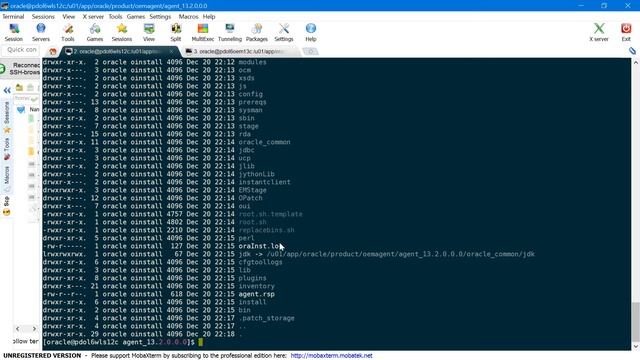
Task: Click the oraInst.loc entry in terminal
Action: point(261,246)
